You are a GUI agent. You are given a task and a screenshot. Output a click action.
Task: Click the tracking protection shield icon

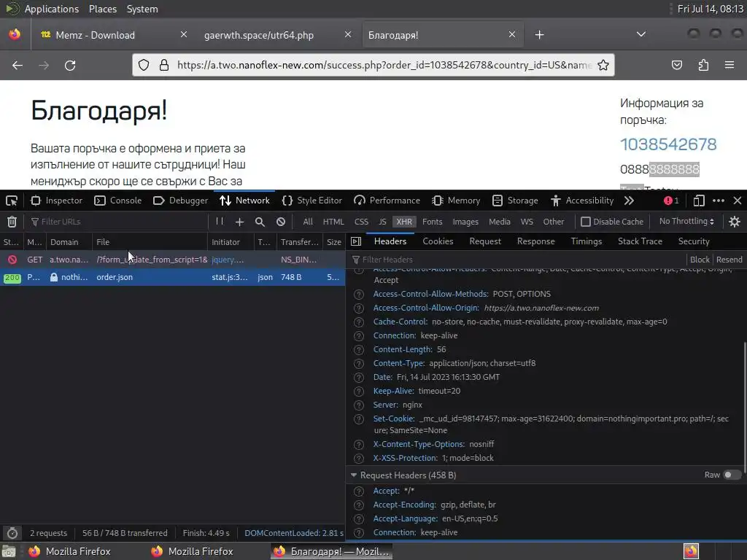point(144,65)
